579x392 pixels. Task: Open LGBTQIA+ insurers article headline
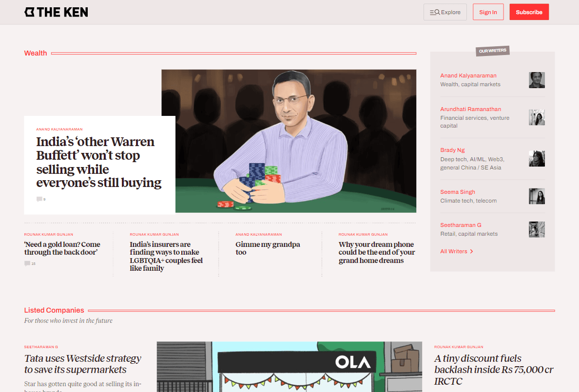tap(166, 256)
